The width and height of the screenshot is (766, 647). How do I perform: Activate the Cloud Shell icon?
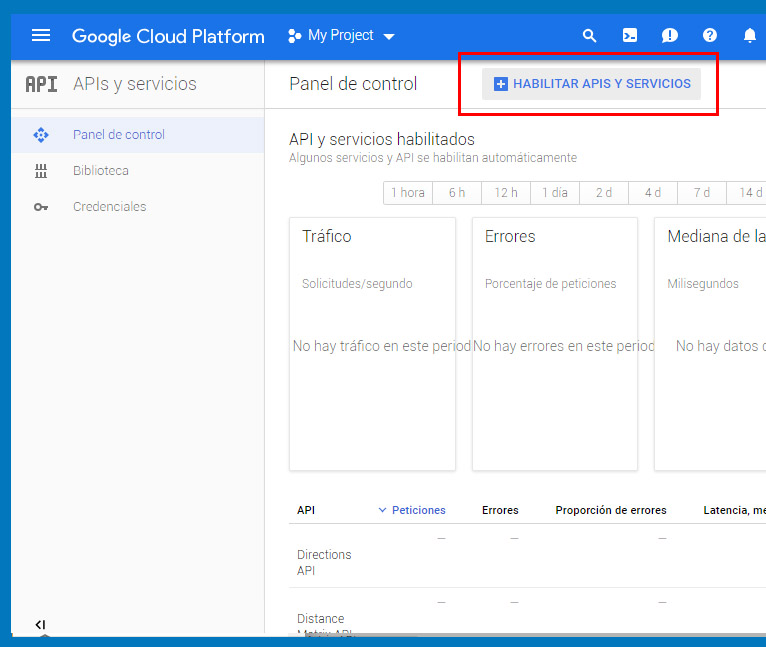[630, 35]
